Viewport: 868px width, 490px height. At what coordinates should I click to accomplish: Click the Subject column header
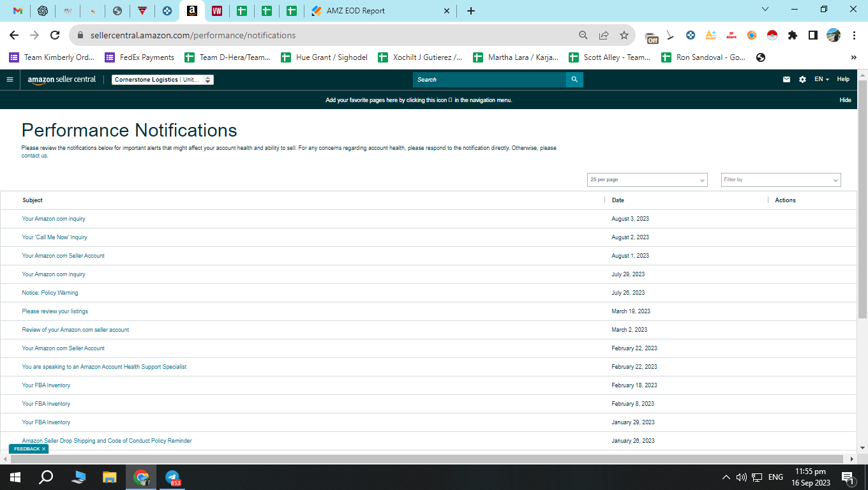33,200
